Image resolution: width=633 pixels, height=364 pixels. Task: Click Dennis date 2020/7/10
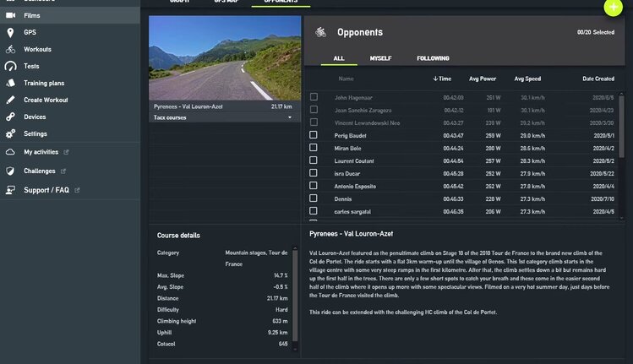[x=603, y=199]
